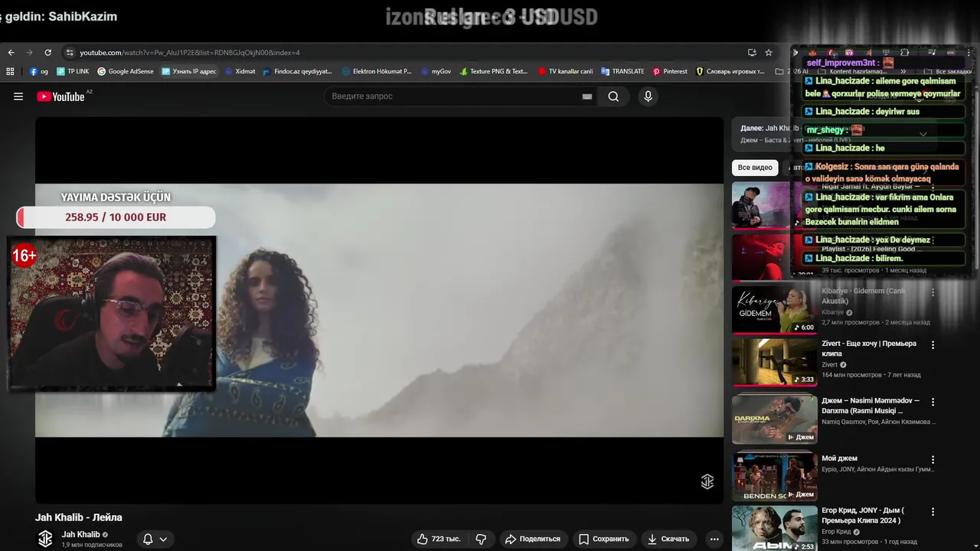Open site info icon beside the URL

(70, 53)
